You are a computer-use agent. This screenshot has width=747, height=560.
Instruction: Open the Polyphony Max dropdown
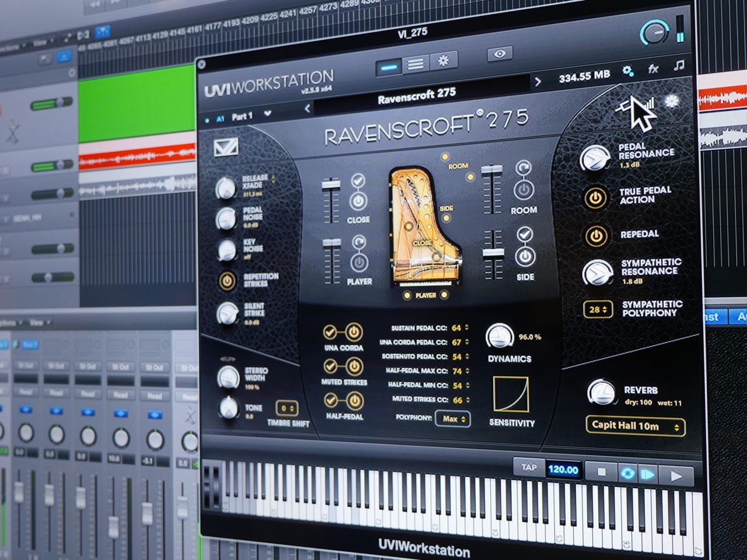tap(453, 419)
